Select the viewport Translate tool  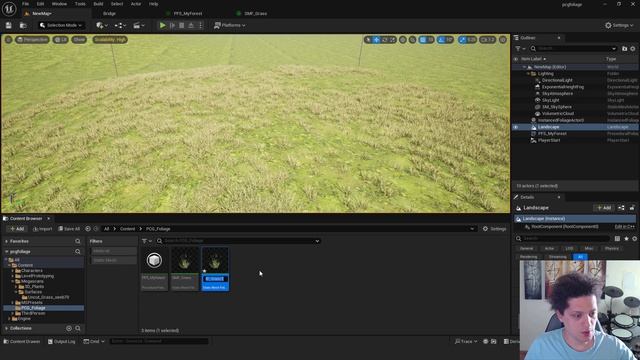[376, 40]
